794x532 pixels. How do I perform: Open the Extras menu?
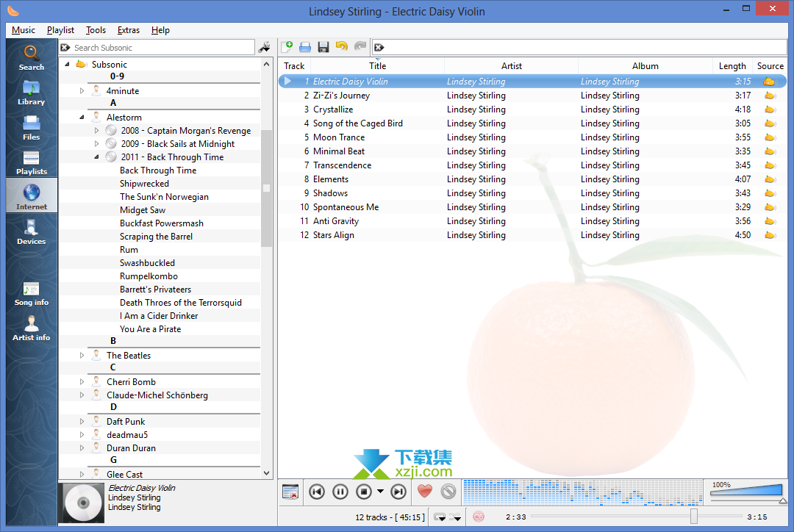click(128, 30)
